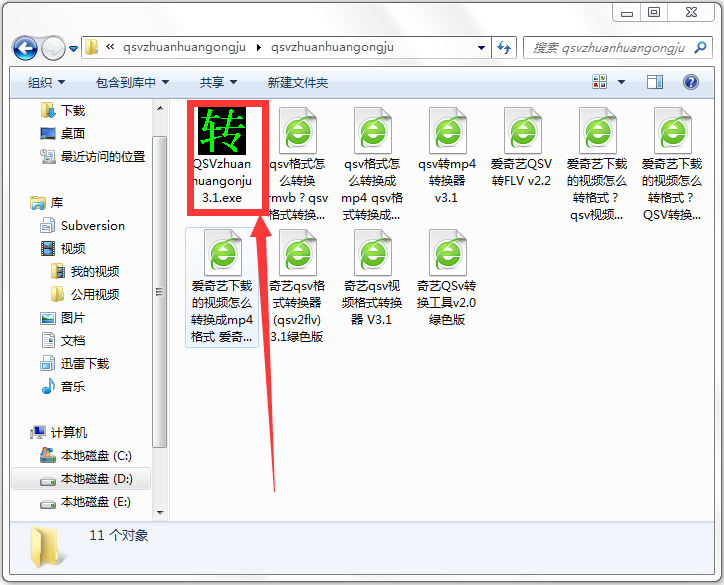Viewport: 724px width, 585px height.
Task: Select the QSVzhuanhuangonju 3.1.exe file icon
Action: click(x=222, y=131)
